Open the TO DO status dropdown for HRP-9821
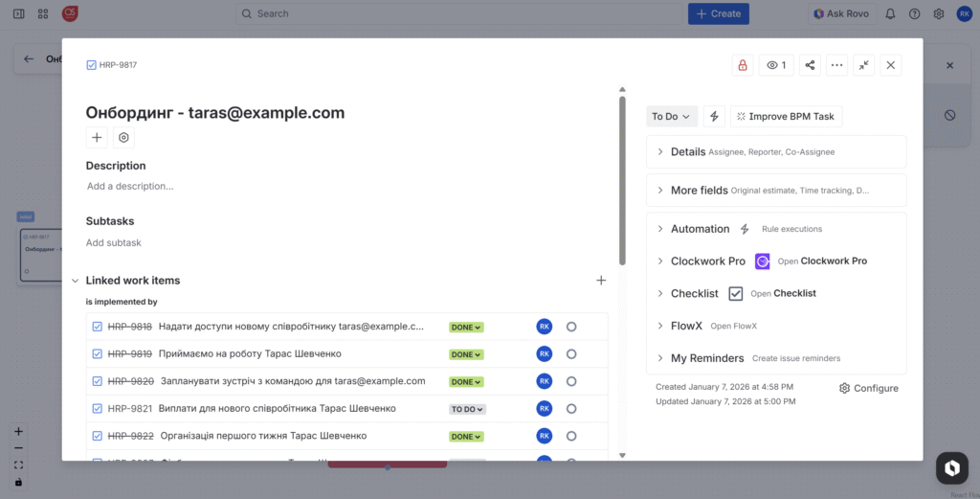This screenshot has width=980, height=499. [x=467, y=409]
